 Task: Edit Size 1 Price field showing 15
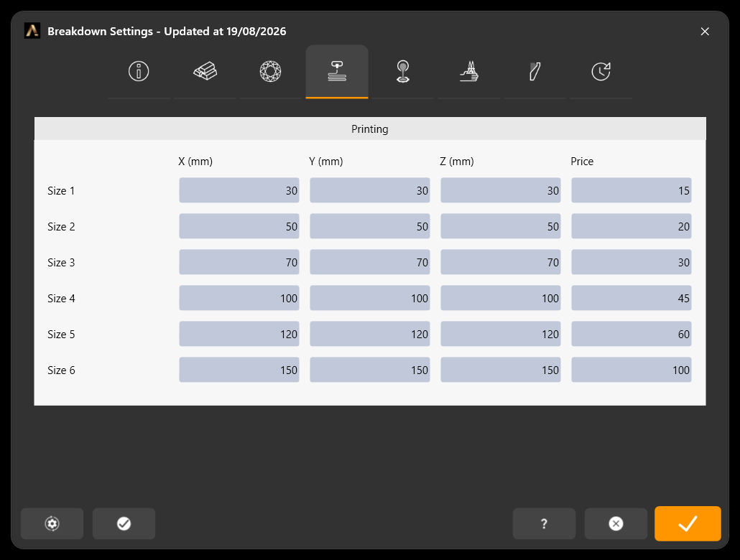coord(632,190)
